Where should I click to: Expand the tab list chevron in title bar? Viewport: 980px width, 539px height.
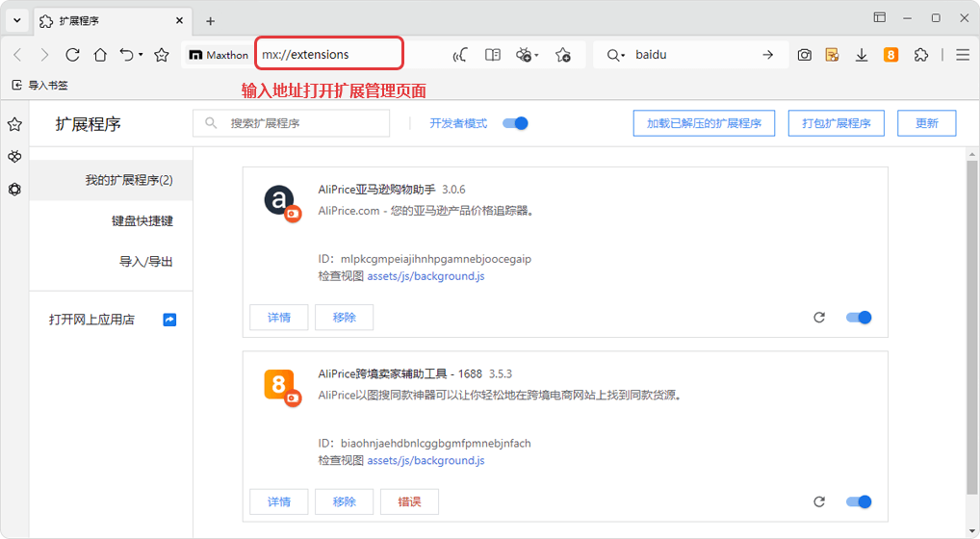click(17, 20)
